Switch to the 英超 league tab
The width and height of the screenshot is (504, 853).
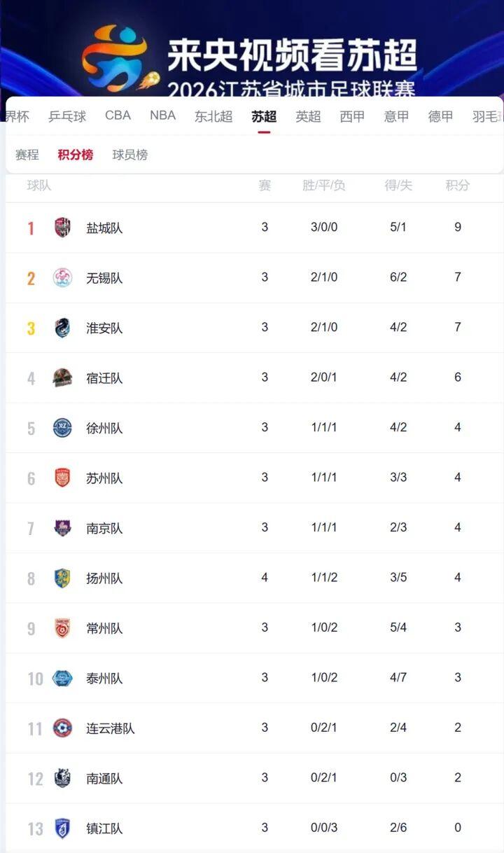pyautogui.click(x=308, y=116)
